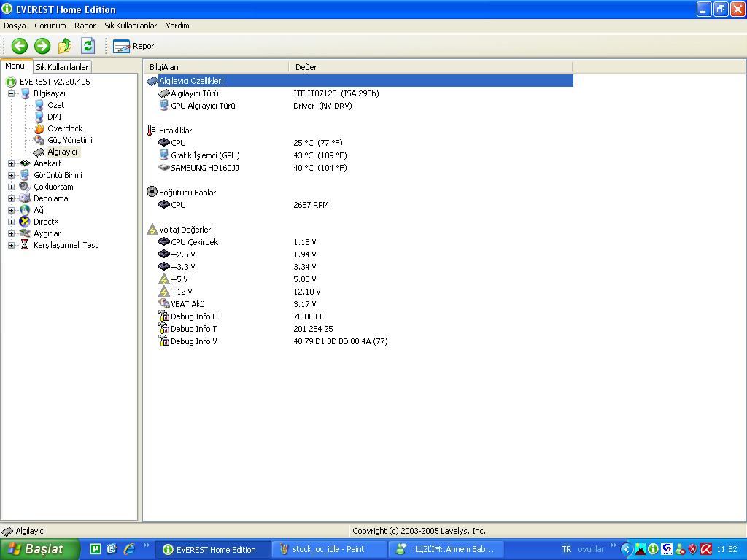Expand the Anakart tree node
The width and height of the screenshot is (747, 560).
pos(12,163)
